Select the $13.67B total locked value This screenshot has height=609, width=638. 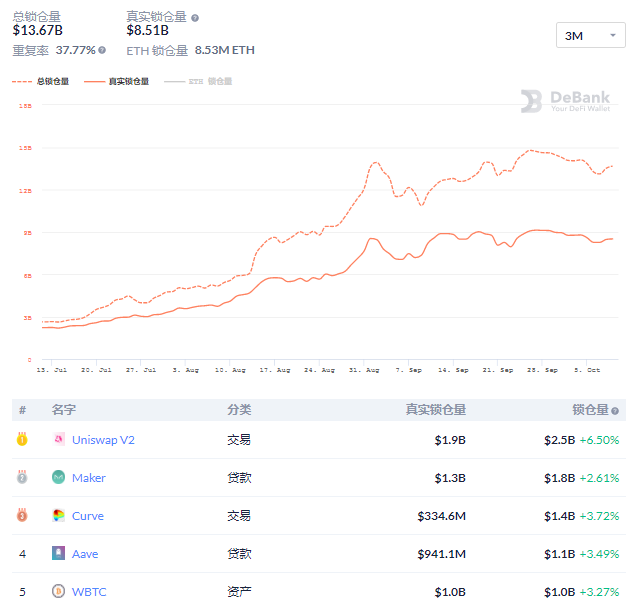[37, 30]
